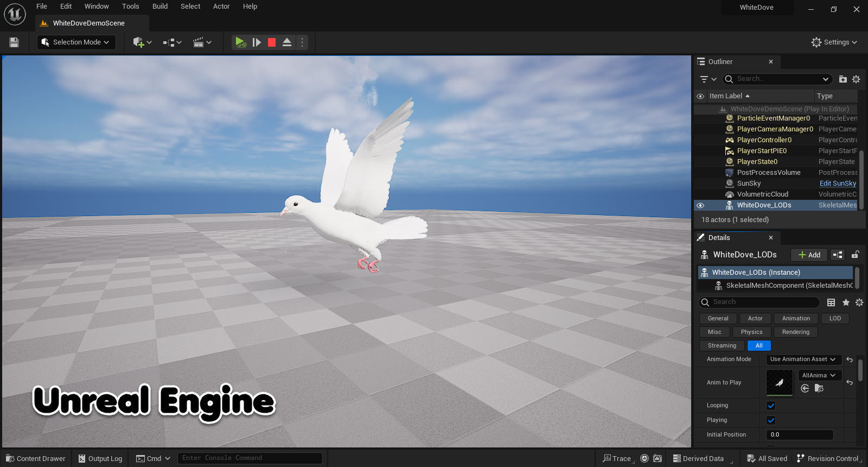The width and height of the screenshot is (868, 467).
Task: Open the Window menu
Action: pyautogui.click(x=97, y=7)
